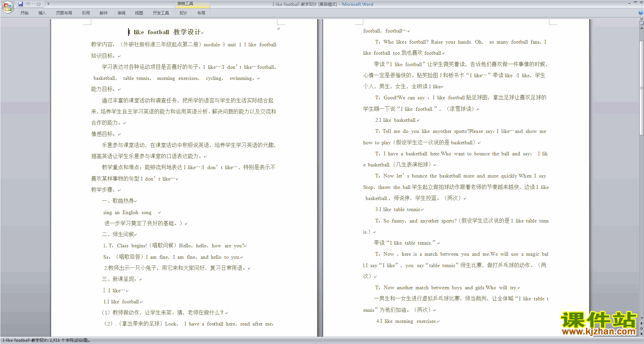Open the 设计 table tools tab
Viewport: 644px width, 344px height.
[183, 13]
